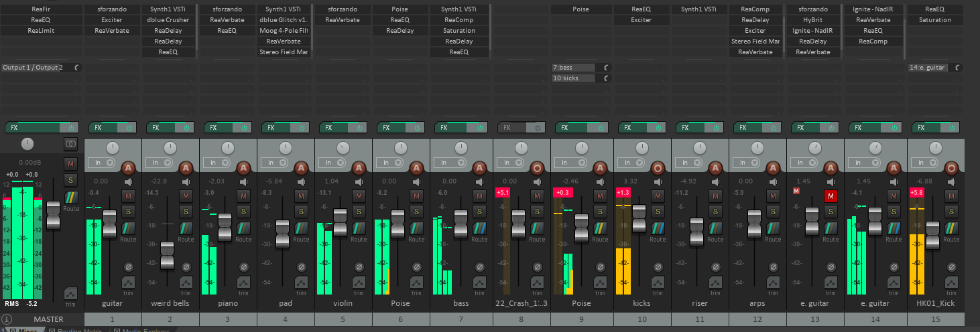Click the pan knob on violin track
Viewport: 980px width, 332px height.
(x=343, y=147)
